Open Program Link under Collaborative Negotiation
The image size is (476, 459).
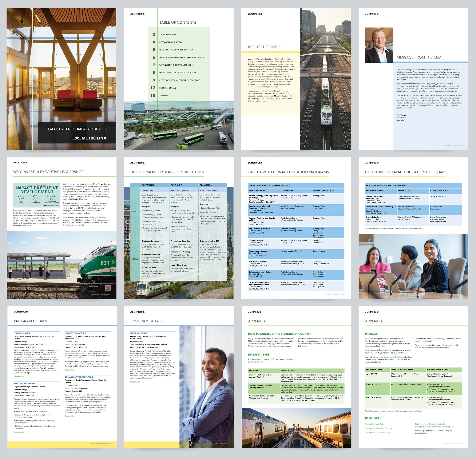coord(69,416)
